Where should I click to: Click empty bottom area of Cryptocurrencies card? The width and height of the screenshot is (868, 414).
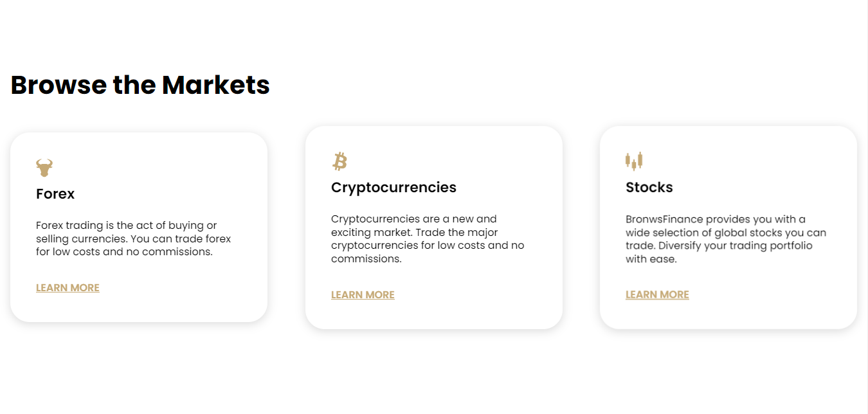[434, 315]
